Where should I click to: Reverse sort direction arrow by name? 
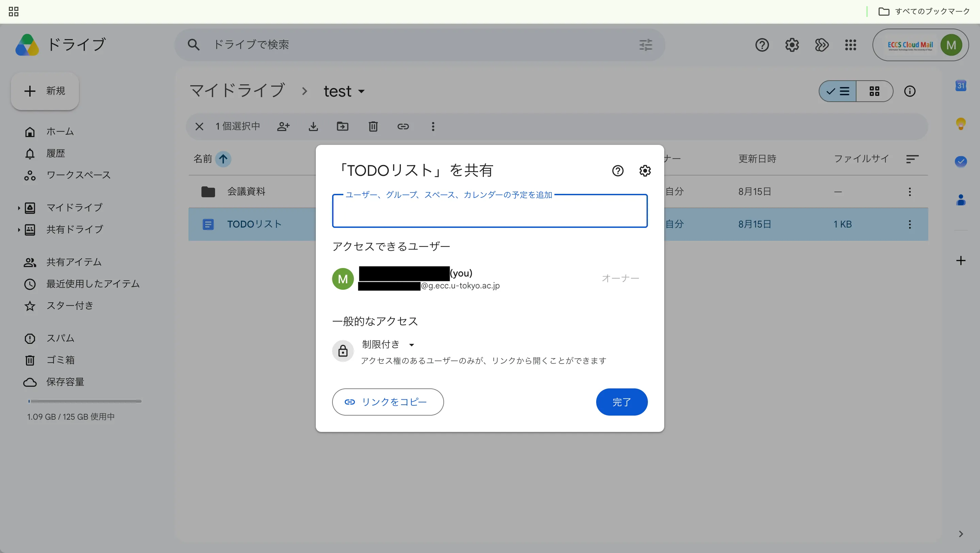(223, 159)
